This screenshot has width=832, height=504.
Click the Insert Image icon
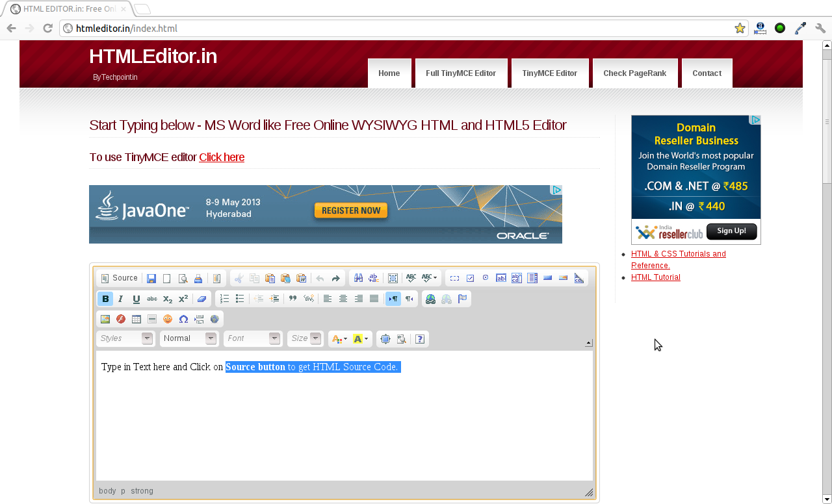(x=105, y=319)
